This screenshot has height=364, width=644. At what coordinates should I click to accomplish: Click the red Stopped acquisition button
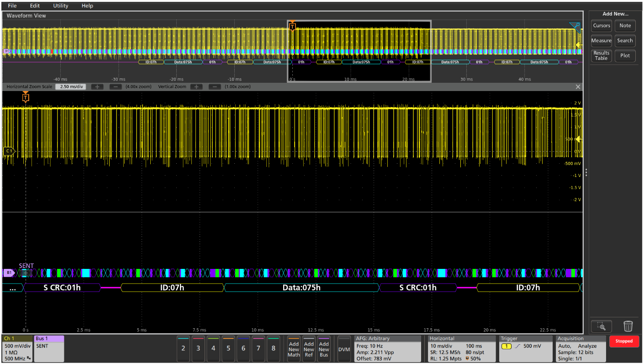(x=624, y=341)
